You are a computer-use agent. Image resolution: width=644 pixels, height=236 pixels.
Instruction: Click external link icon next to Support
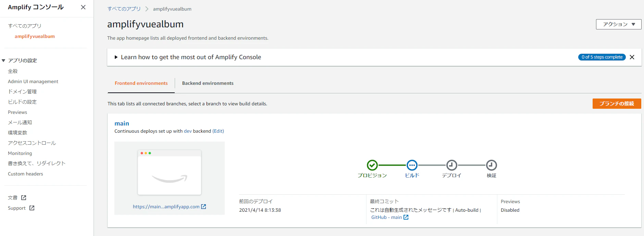click(x=32, y=208)
